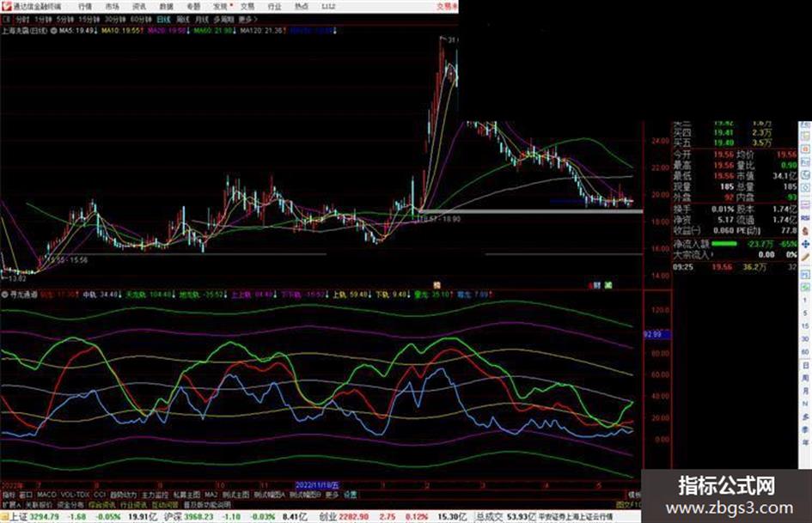Select 日 daily shortcut in right sidebar
This screenshot has width=812, height=523.
[x=805, y=365]
